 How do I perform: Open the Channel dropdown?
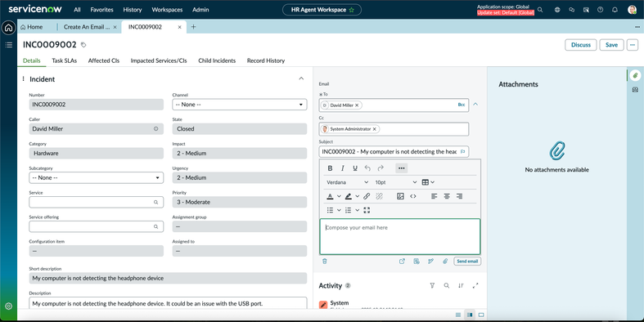pos(240,105)
